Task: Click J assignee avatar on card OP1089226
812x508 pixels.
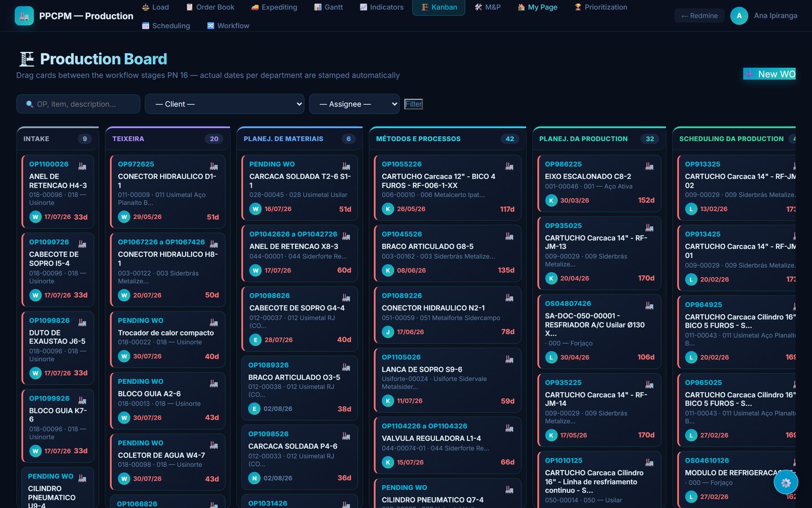Action: (388, 332)
